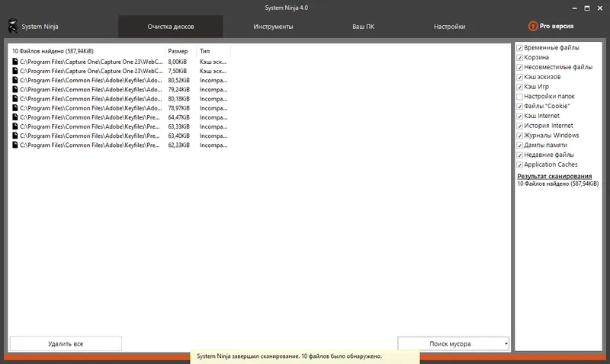Select the 64,47KiB size cell
Viewport: 610px width, 364px height.
pyautogui.click(x=179, y=117)
